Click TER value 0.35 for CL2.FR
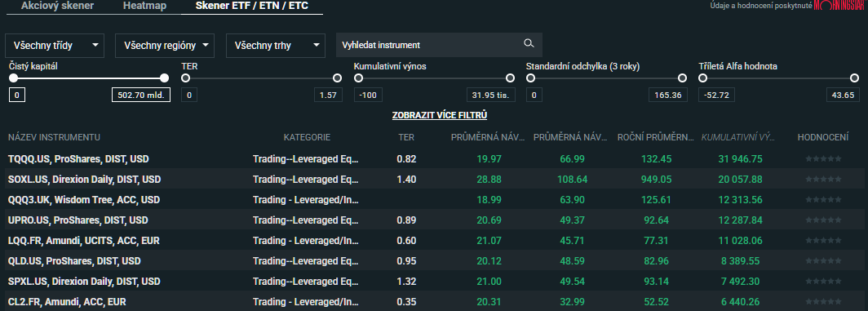This screenshot has width=868, height=311. tap(406, 302)
